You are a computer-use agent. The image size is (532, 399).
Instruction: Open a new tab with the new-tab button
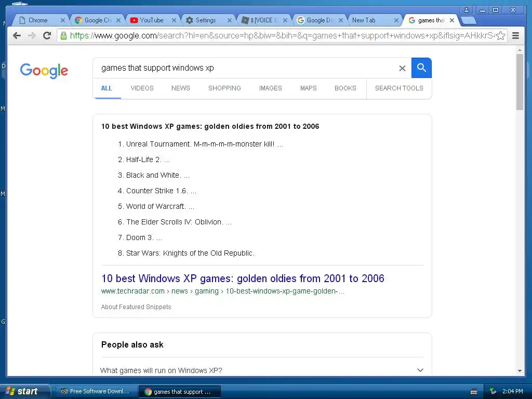pos(469,20)
